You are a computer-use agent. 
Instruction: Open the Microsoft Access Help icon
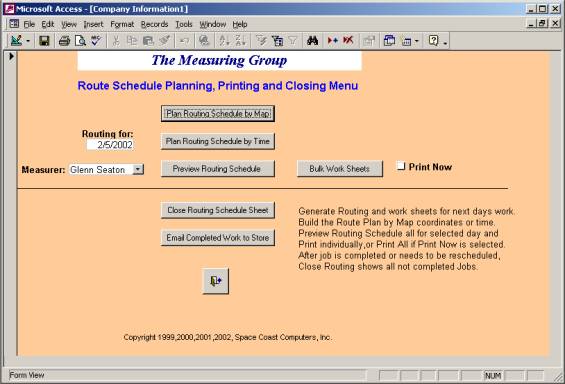pyautogui.click(x=433, y=41)
